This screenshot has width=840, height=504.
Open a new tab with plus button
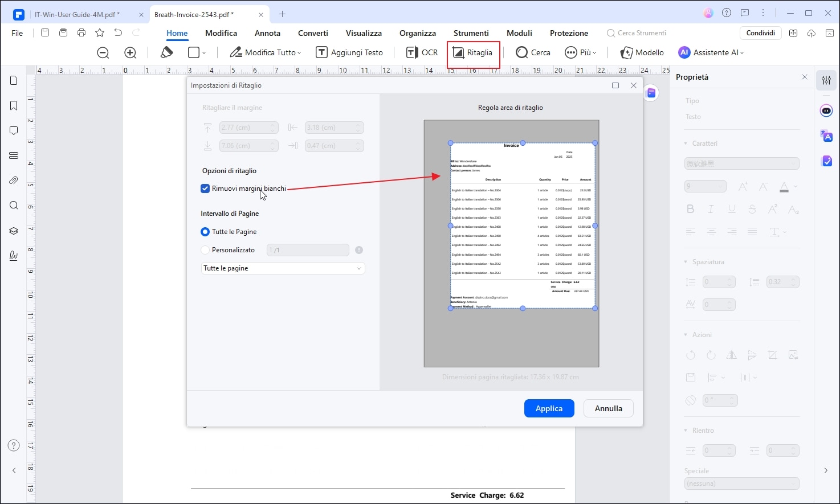point(282,14)
